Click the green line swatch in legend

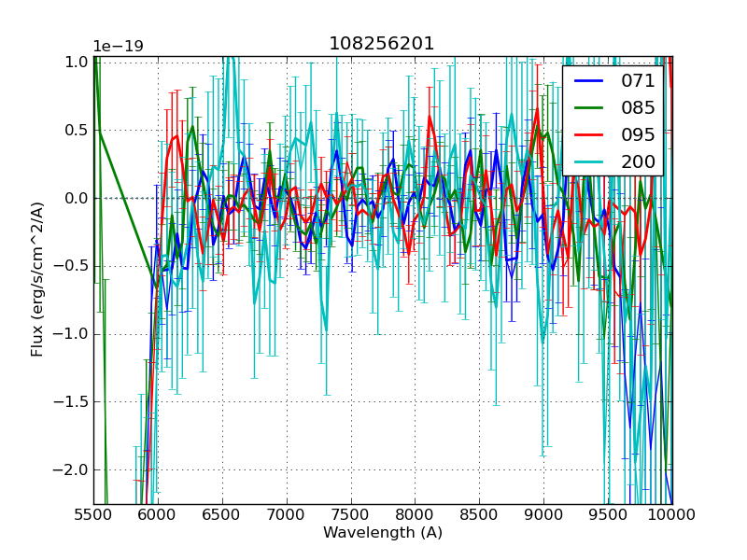pyautogui.click(x=588, y=107)
